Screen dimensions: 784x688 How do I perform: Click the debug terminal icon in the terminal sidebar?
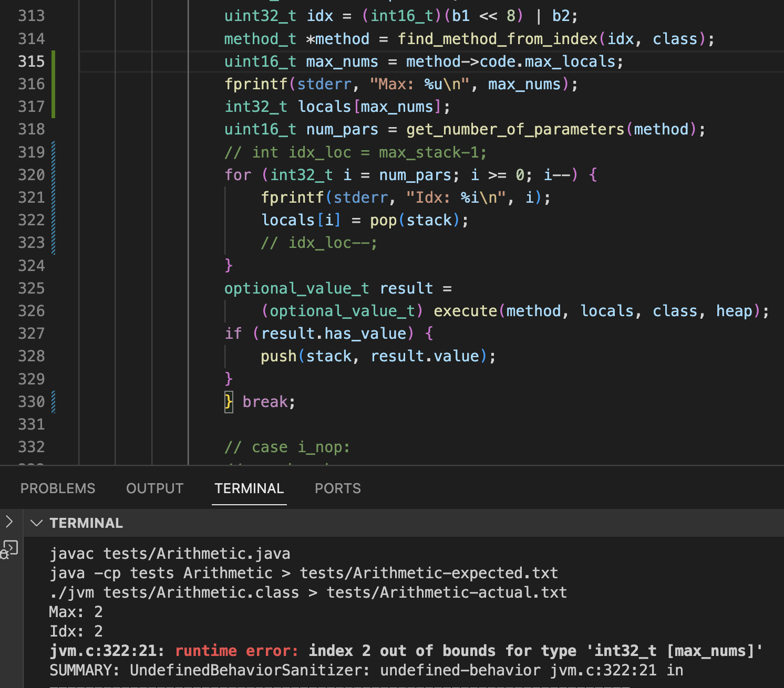pyautogui.click(x=9, y=550)
